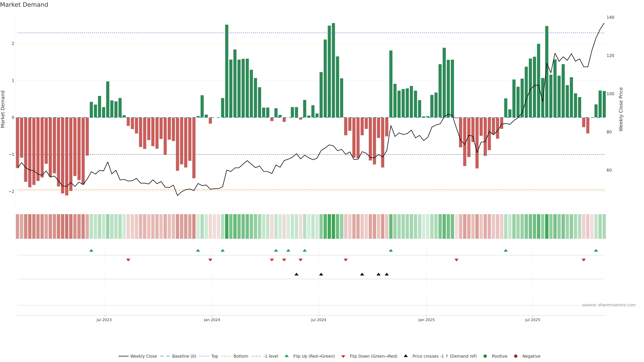
Task: Click the black Price crosses -1 legend triangle
Action: 406,356
